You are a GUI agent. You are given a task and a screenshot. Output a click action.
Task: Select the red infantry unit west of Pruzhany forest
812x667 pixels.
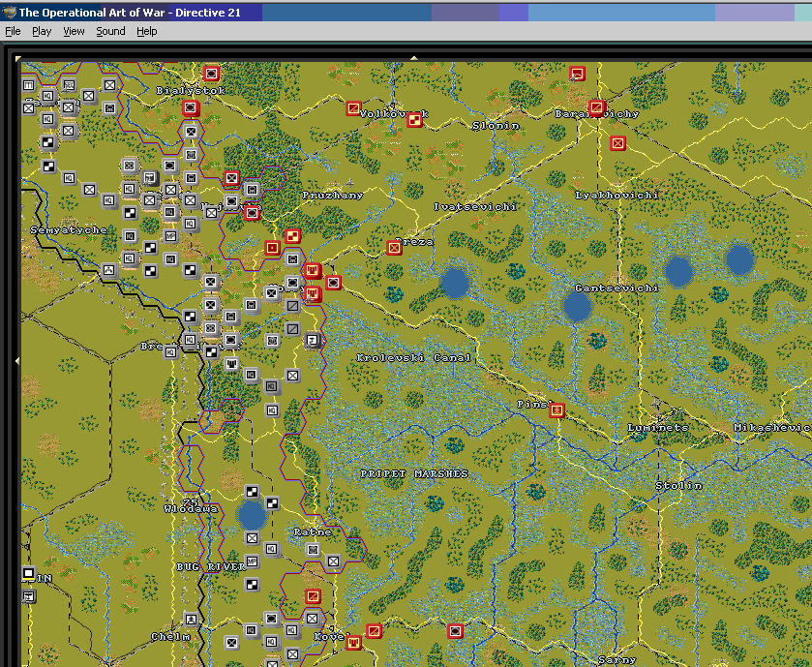pos(231,178)
